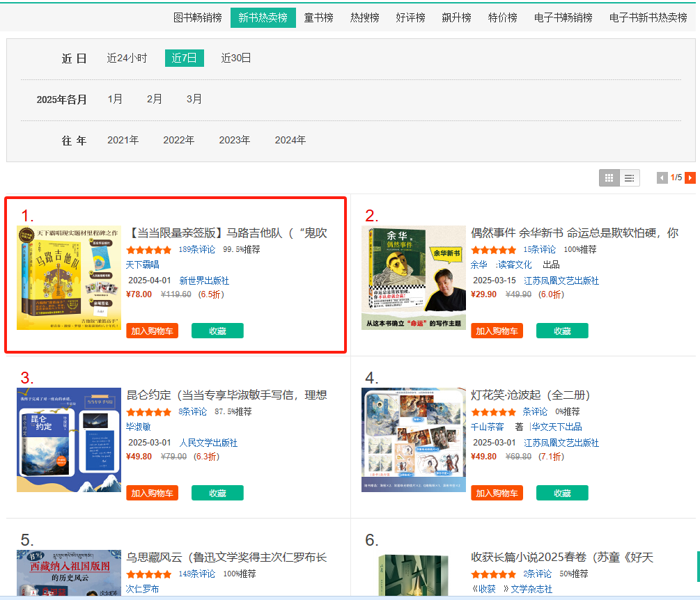Open 江苏凤凰文艺出版社 link under 偶然事件
The width and height of the screenshot is (700, 600).
coord(561,281)
